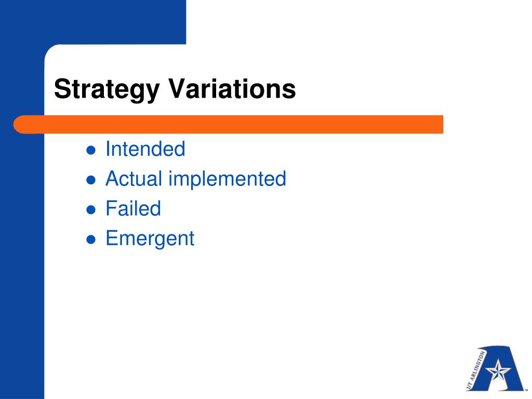Click the word Strategy in title

107,89
